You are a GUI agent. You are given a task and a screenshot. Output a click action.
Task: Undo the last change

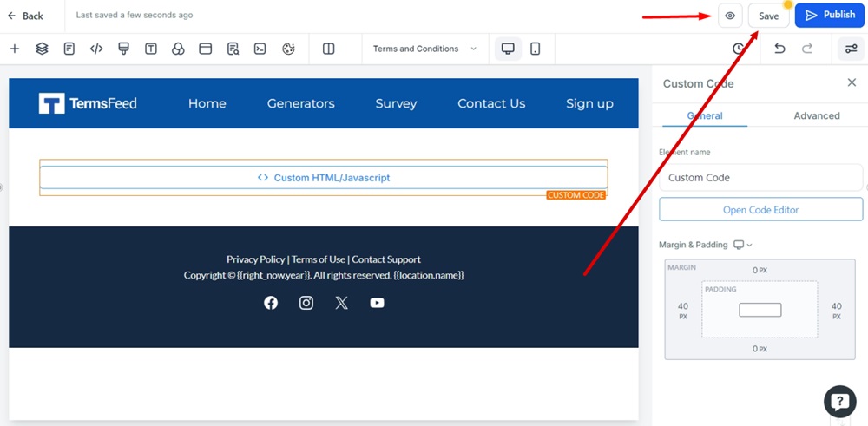click(x=779, y=49)
